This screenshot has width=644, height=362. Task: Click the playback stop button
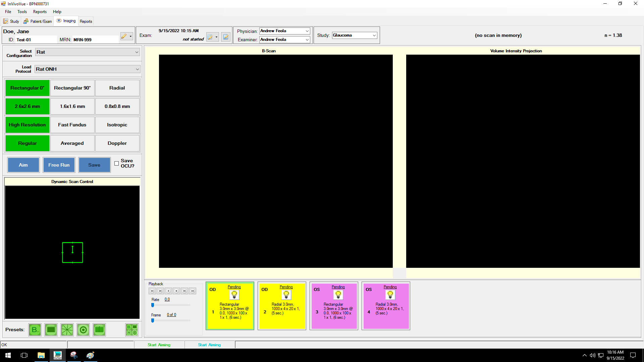tap(176, 291)
